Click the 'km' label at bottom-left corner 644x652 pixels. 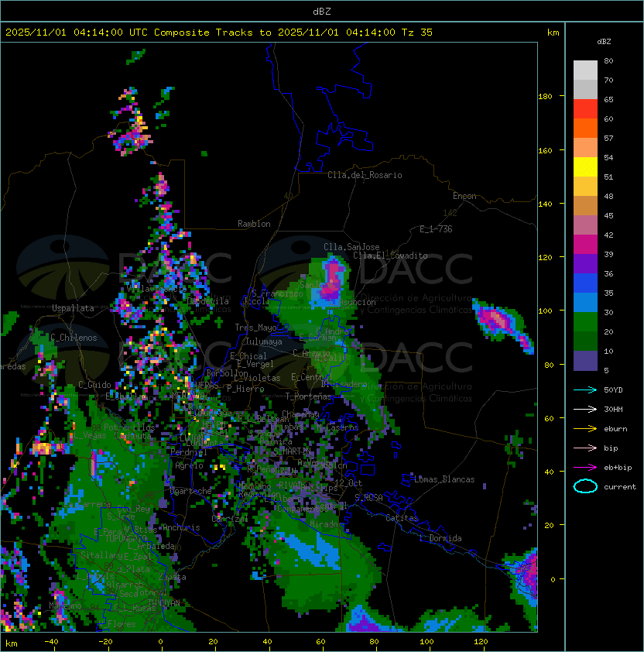[x=12, y=643]
